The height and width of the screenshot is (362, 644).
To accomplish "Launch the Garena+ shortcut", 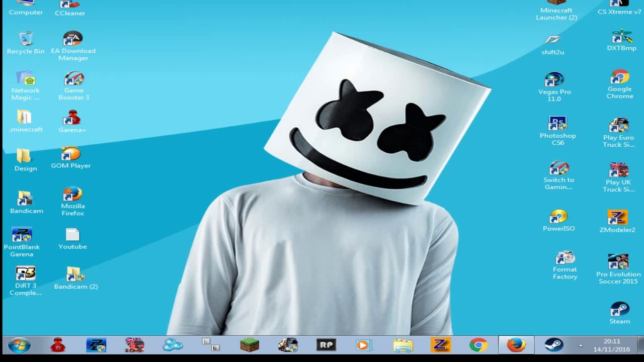I will pyautogui.click(x=72, y=121).
